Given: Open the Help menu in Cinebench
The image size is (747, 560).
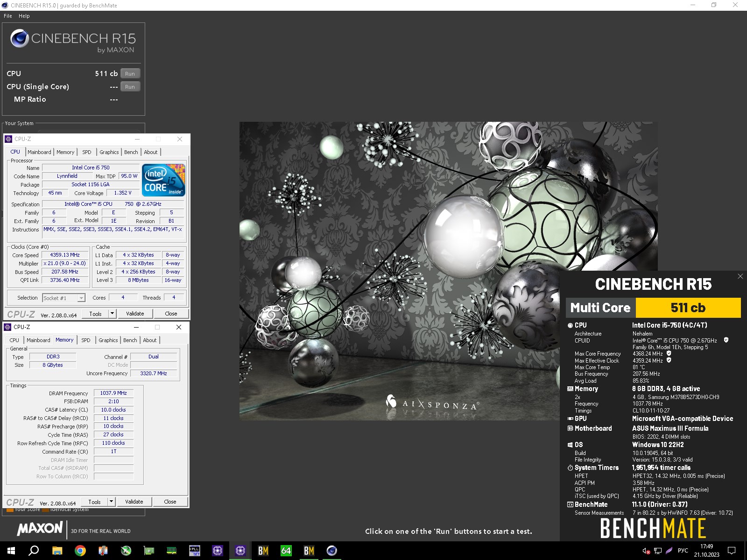Looking at the screenshot, I should 24,16.
